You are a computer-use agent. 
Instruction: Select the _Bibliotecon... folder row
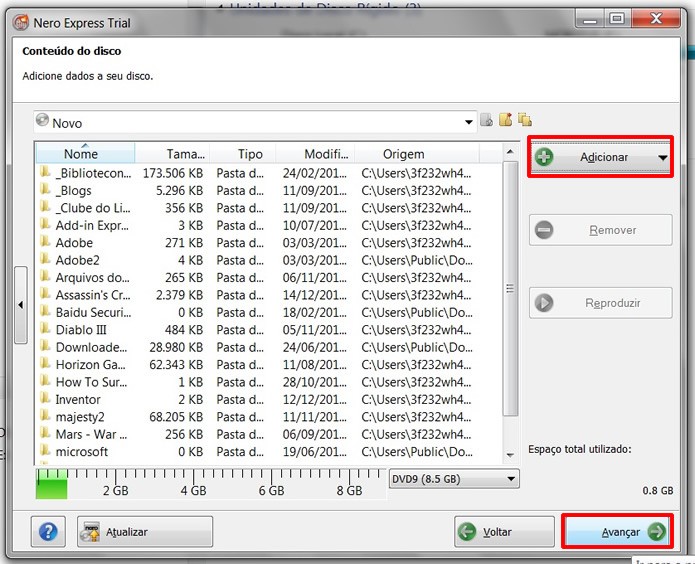[269, 173]
